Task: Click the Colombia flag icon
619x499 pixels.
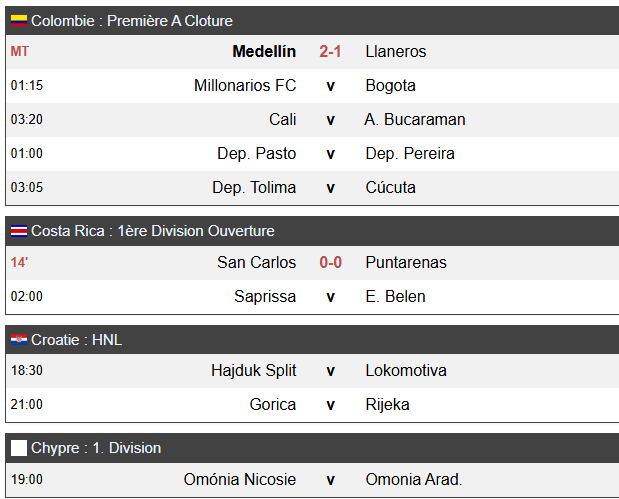Action: point(19,21)
